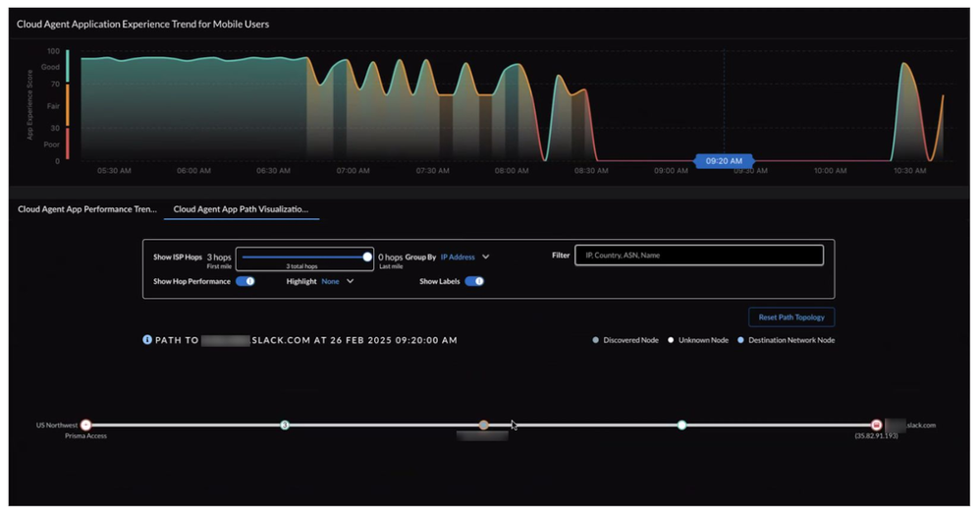This screenshot has width=980, height=516.
Task: Disable the Show Labels toggle
Action: coord(474,281)
